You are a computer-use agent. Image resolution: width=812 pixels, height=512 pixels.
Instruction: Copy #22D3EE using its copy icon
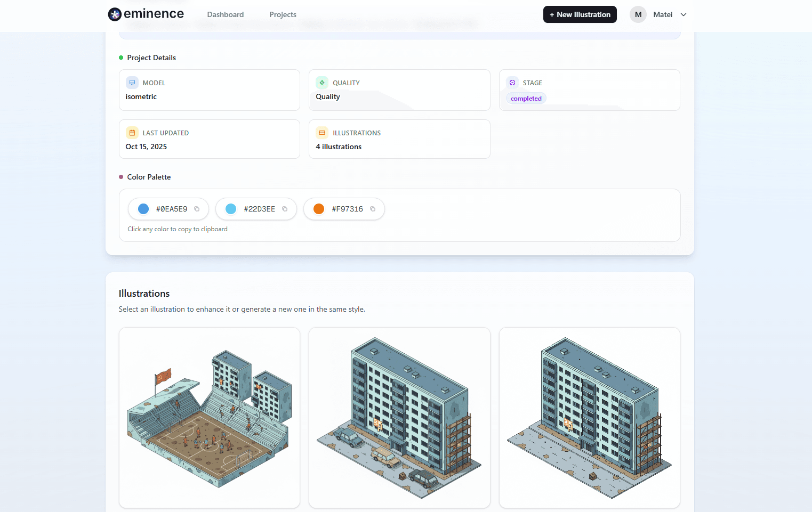coord(285,209)
